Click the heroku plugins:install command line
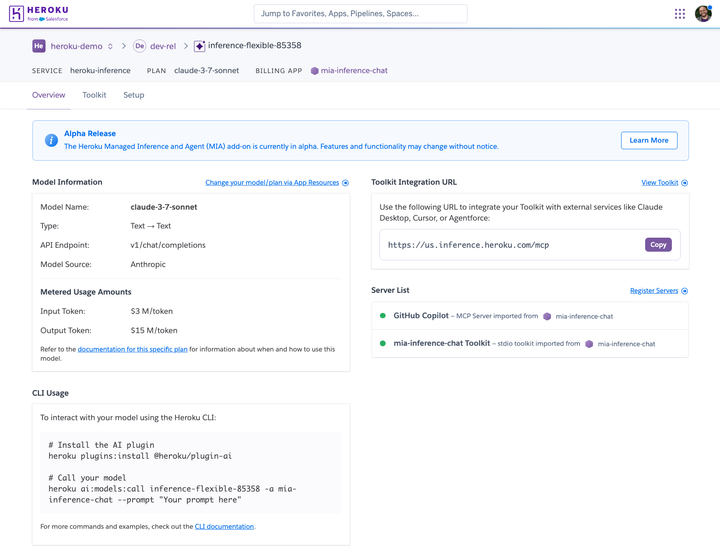This screenshot has height=555, width=720. [140, 456]
